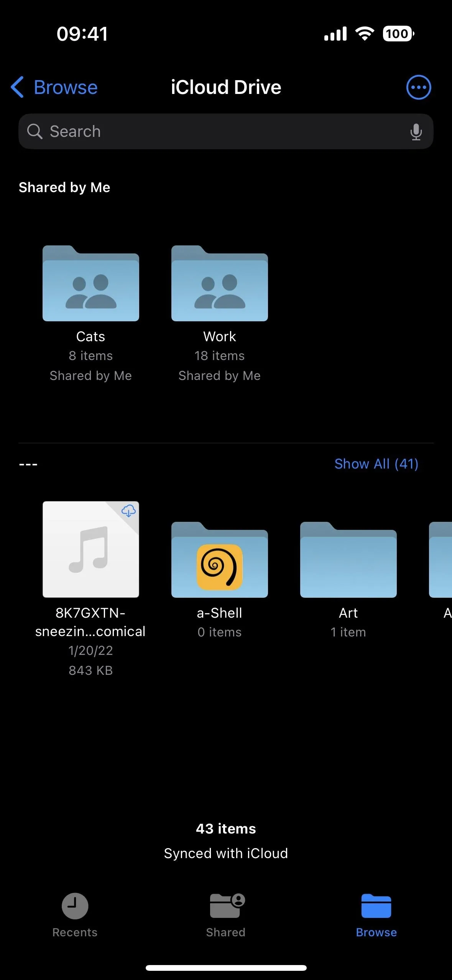
Task: Select the "18 items" label under Work
Action: (x=220, y=356)
